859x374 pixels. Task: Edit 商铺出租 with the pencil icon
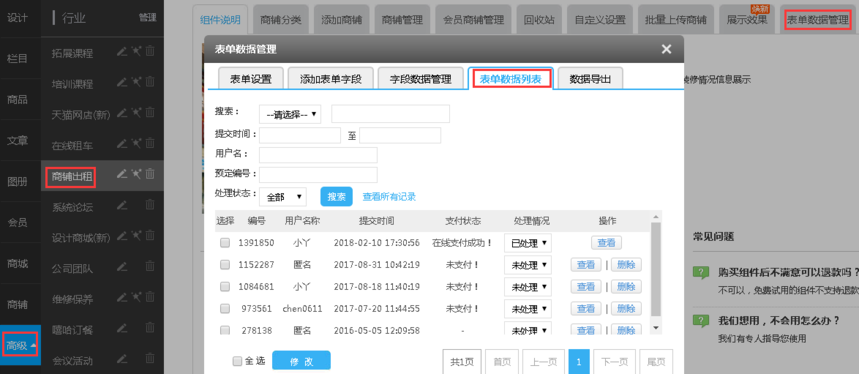click(x=122, y=174)
